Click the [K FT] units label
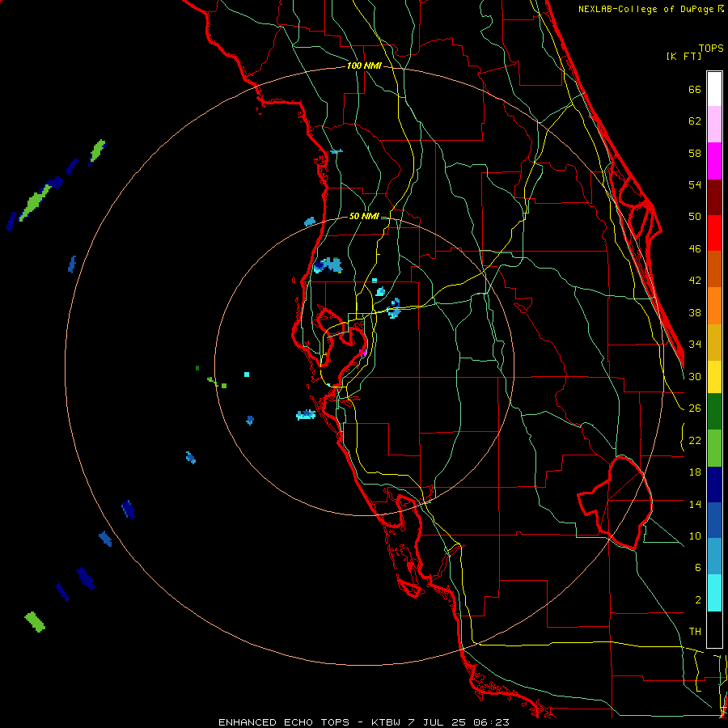 pyautogui.click(x=684, y=56)
